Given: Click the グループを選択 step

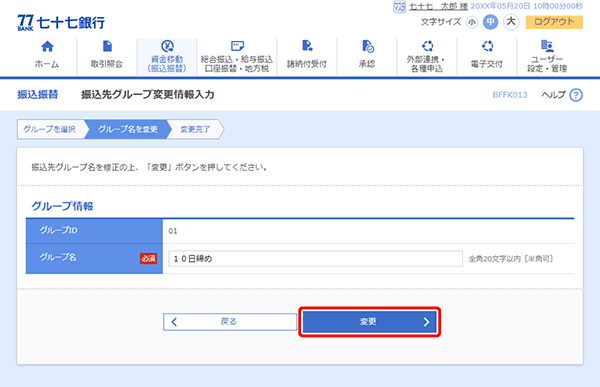Looking at the screenshot, I should [50, 129].
